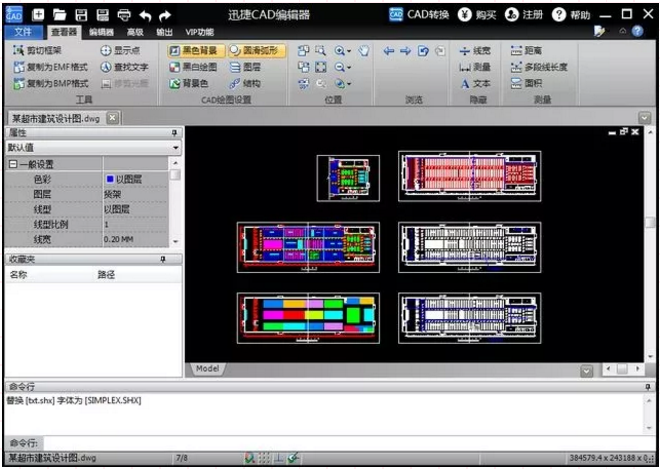
Task: Click the redo arrow in title bar
Action: tap(165, 16)
